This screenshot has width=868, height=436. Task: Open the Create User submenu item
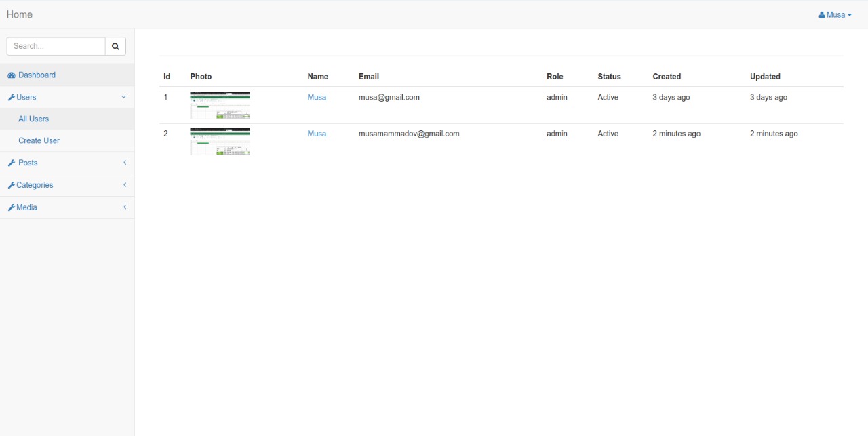[67, 140]
